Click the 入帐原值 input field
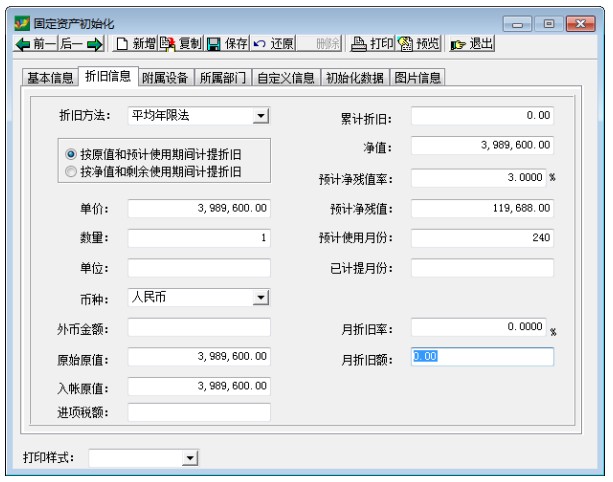 pos(199,386)
